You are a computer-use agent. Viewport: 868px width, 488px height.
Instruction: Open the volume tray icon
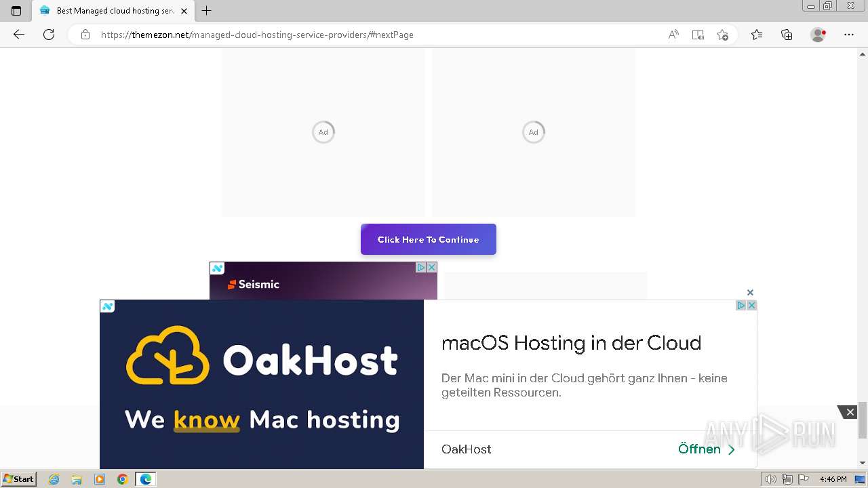[772, 479]
